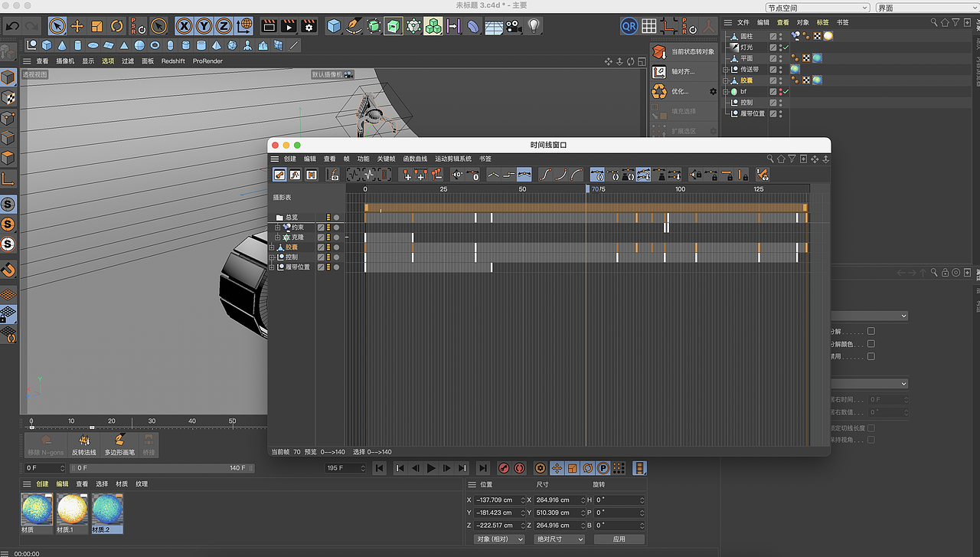Open the 函数曲线 menu in timeline window
This screenshot has width=980, height=557.
415,159
